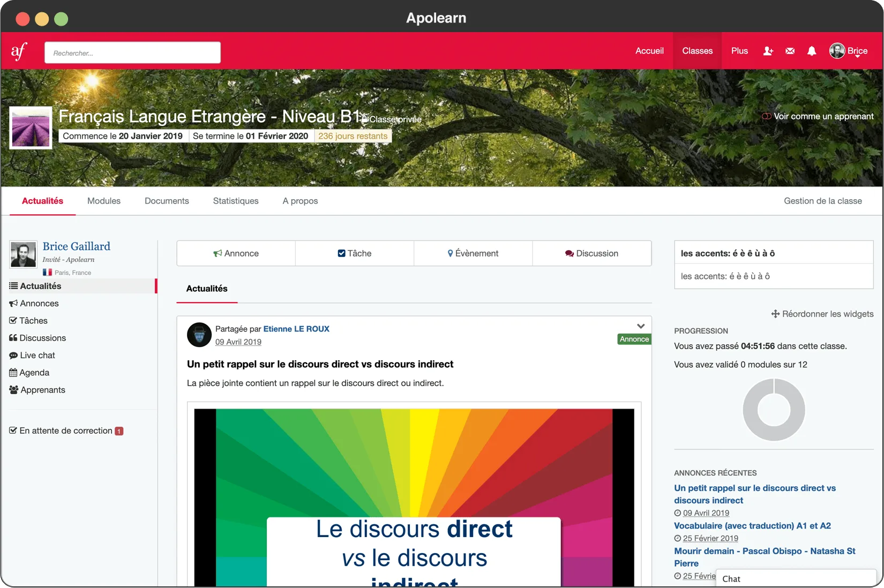Create a new Tâche

pyautogui.click(x=355, y=253)
